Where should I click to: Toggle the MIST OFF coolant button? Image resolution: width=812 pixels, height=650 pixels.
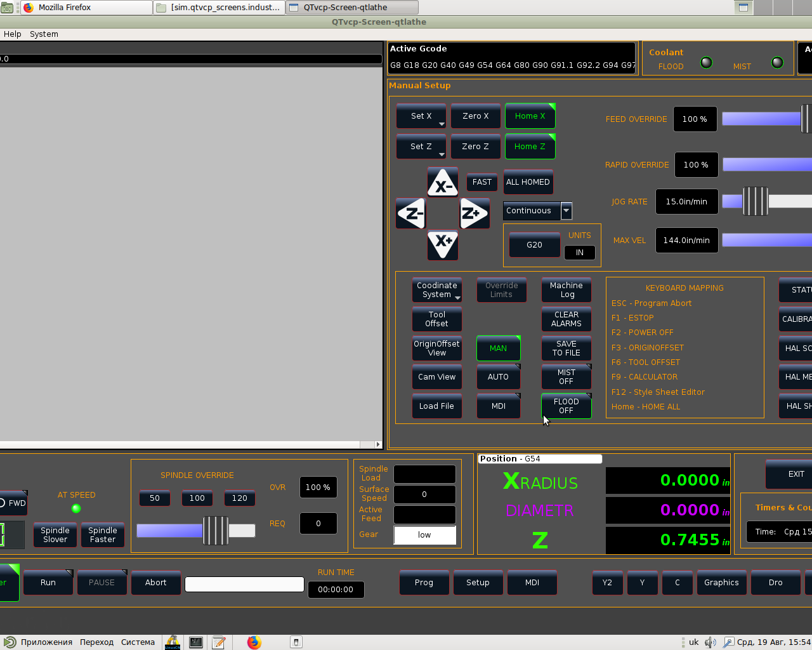[566, 377]
